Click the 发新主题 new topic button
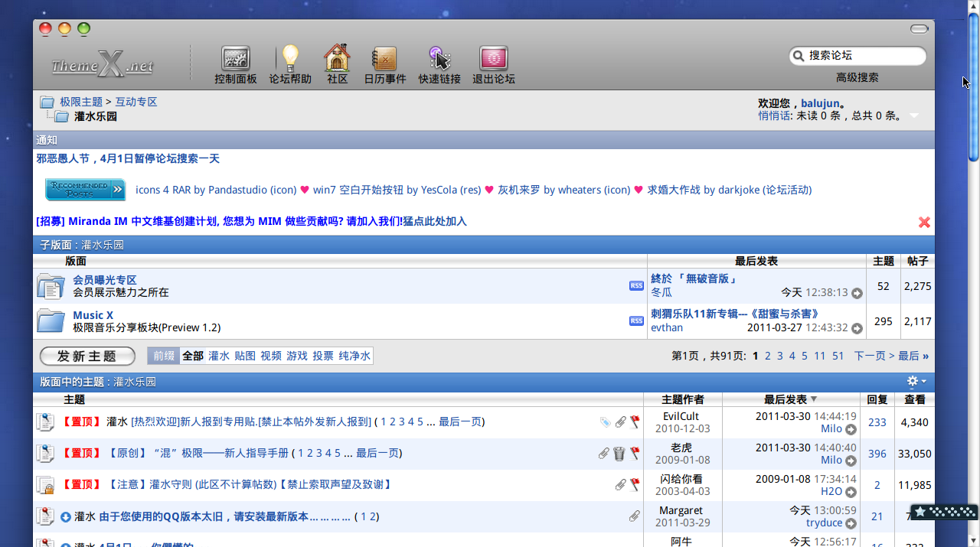Viewport: 980px width, 547px height. 87,356
